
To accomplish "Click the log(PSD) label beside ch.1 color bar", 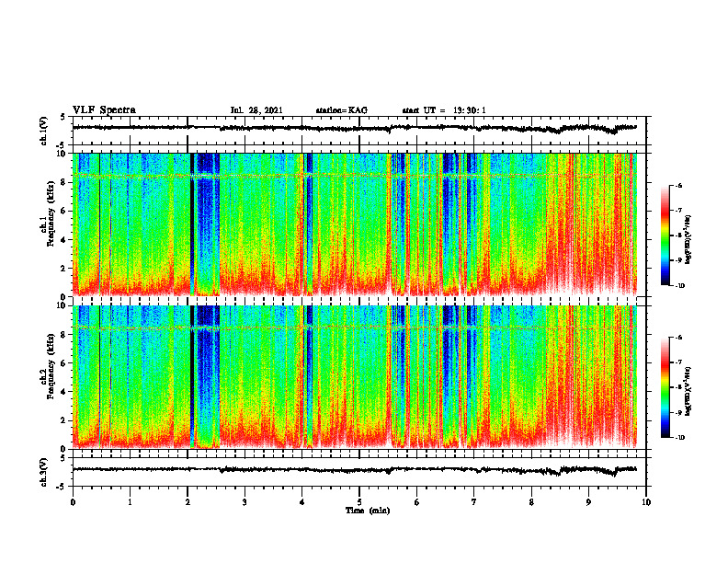I will tap(688, 240).
